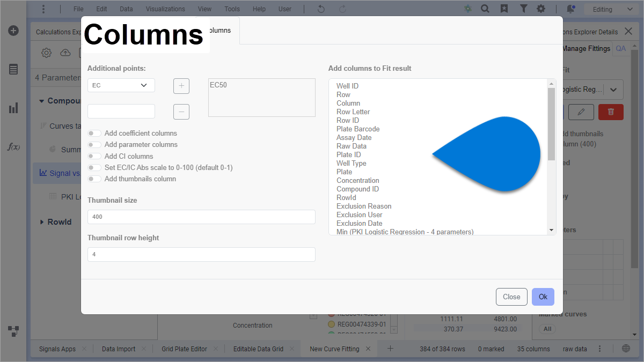Toggle Add parameter columns
Image resolution: width=644 pixels, height=362 pixels.
(x=95, y=145)
